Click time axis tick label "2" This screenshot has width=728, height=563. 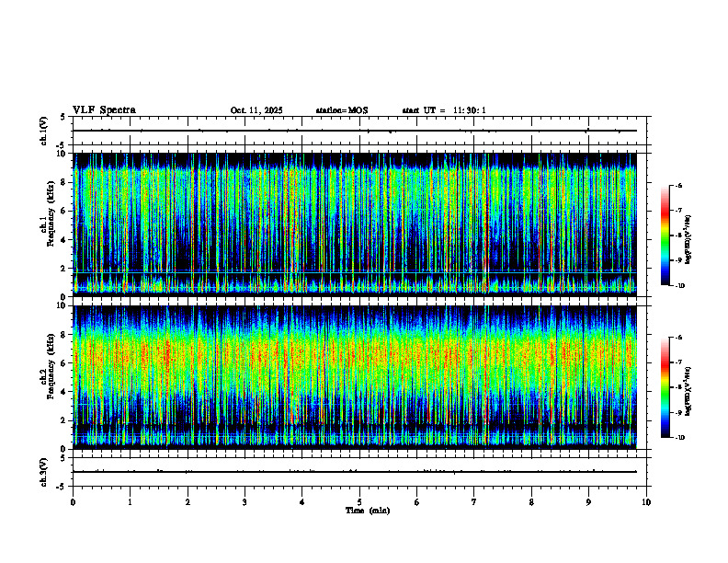[x=188, y=502]
